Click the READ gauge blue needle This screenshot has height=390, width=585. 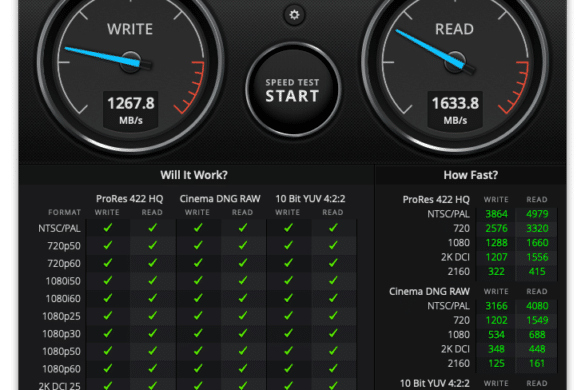[430, 49]
